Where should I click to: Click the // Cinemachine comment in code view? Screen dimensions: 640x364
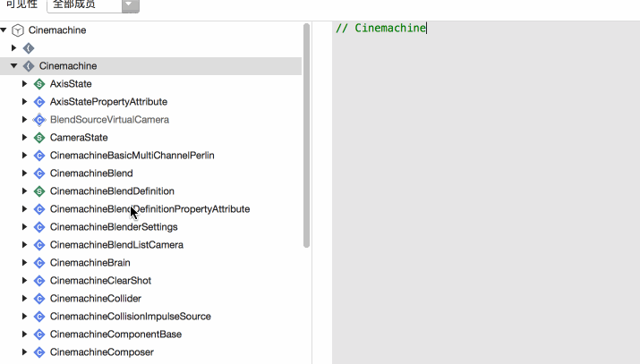[x=381, y=29]
